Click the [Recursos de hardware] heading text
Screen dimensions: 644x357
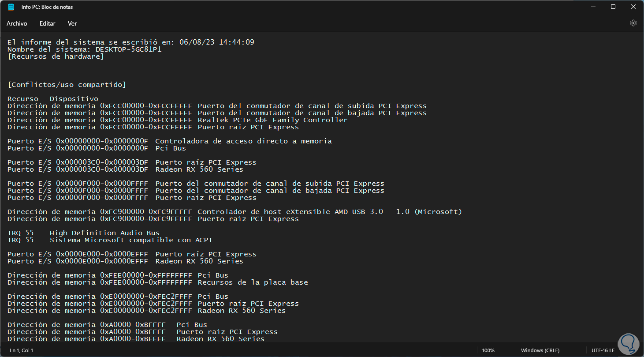pos(56,56)
